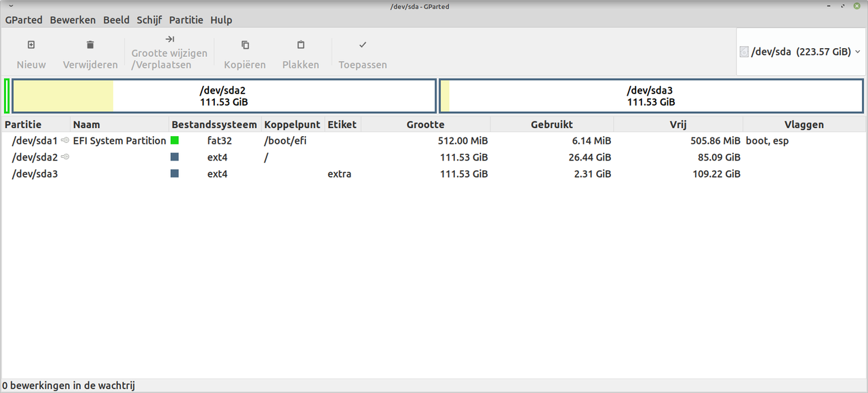Click the fat32 file system cell
Screen dimensions: 868x393
coord(220,140)
